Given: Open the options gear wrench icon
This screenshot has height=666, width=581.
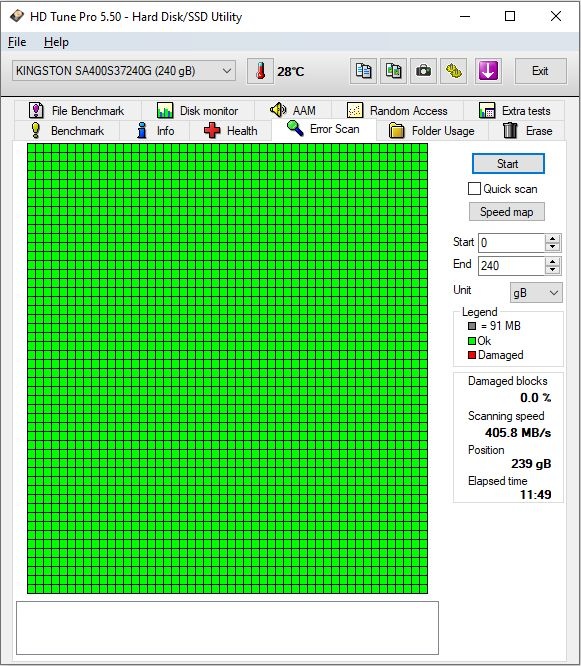Looking at the screenshot, I should click(454, 71).
